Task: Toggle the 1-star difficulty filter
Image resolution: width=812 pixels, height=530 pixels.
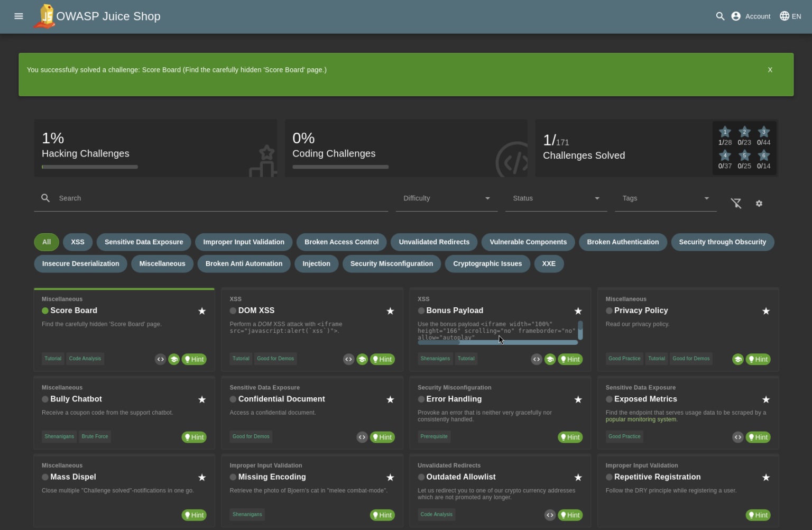Action: pos(725,132)
